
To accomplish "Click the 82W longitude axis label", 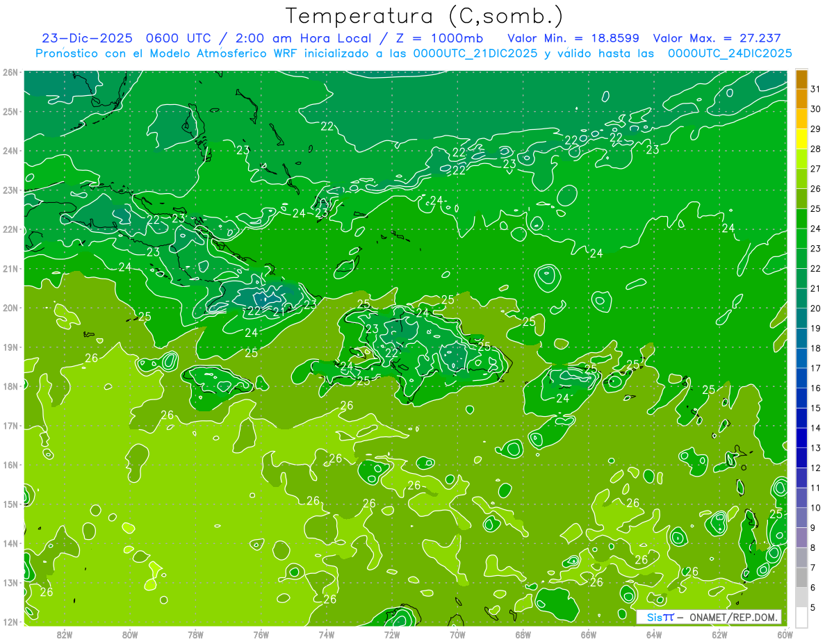I will click(x=64, y=634).
